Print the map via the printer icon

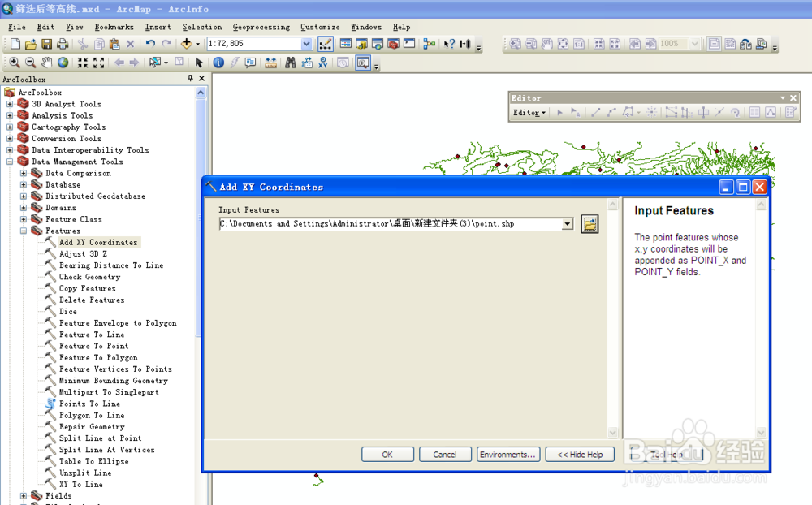pos(63,44)
